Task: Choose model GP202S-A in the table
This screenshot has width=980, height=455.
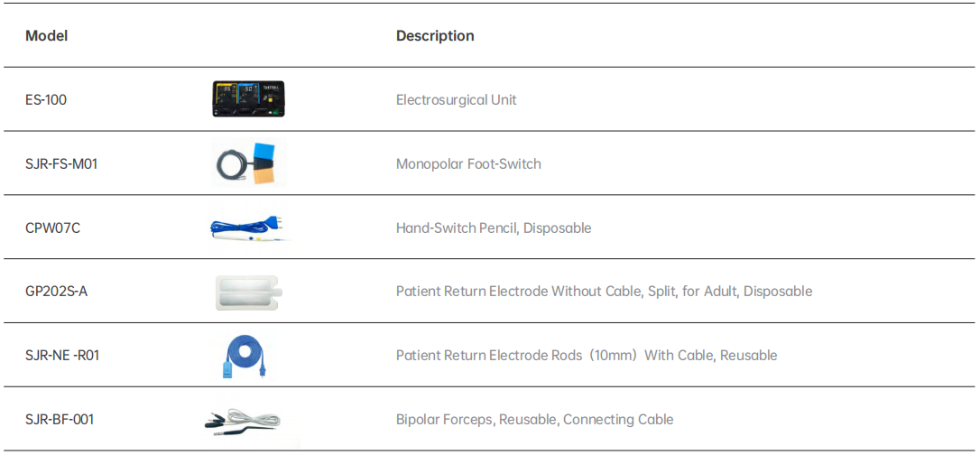Action: pyautogui.click(x=56, y=292)
